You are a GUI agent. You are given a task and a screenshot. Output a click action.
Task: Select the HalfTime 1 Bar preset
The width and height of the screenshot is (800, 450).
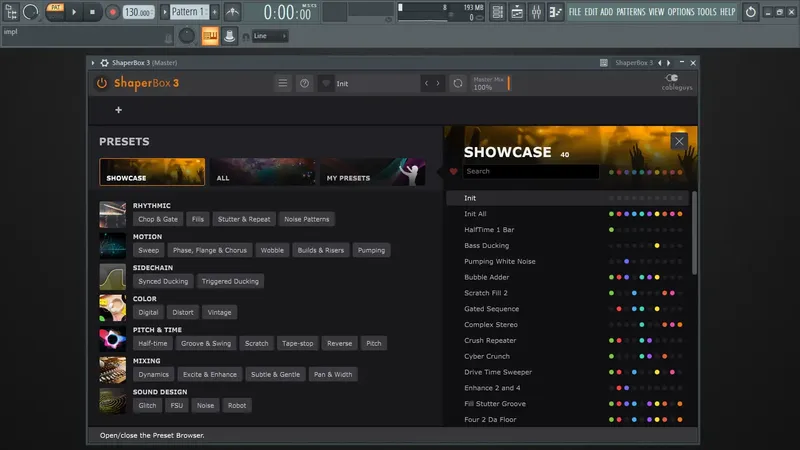[x=567, y=230]
